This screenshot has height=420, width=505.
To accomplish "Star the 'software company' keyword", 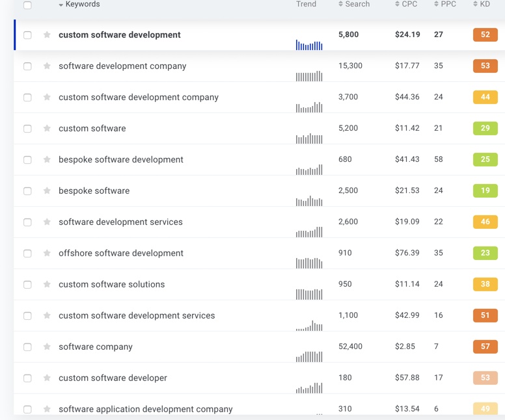I will pyautogui.click(x=47, y=347).
